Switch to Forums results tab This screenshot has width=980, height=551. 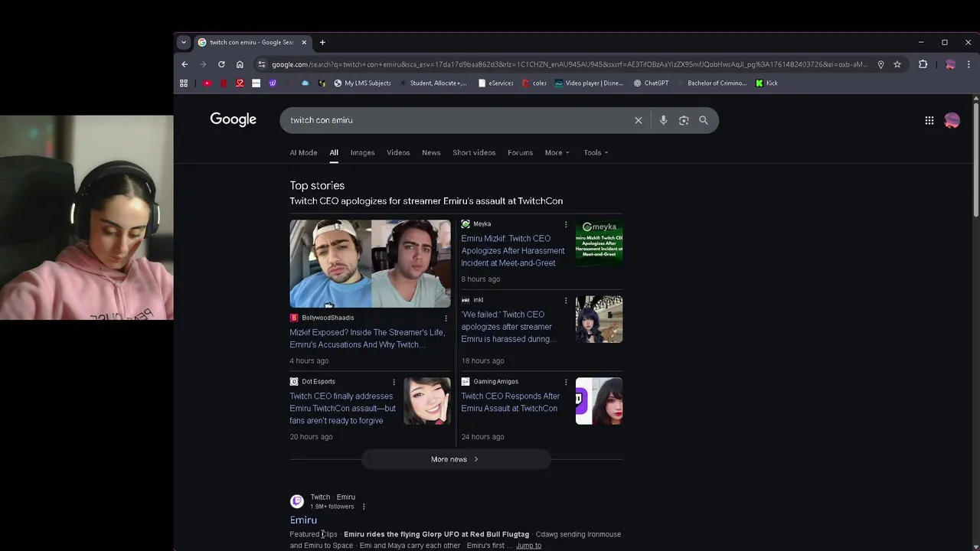[x=520, y=152]
